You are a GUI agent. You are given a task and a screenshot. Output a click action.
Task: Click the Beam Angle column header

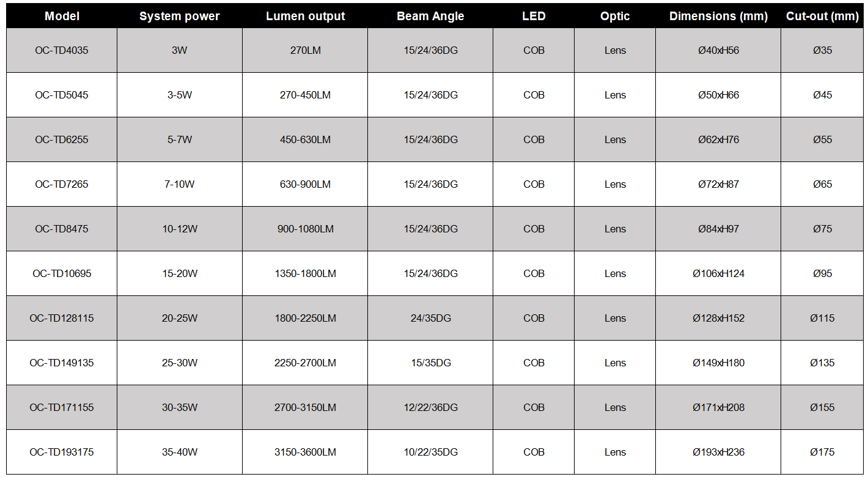click(x=430, y=17)
